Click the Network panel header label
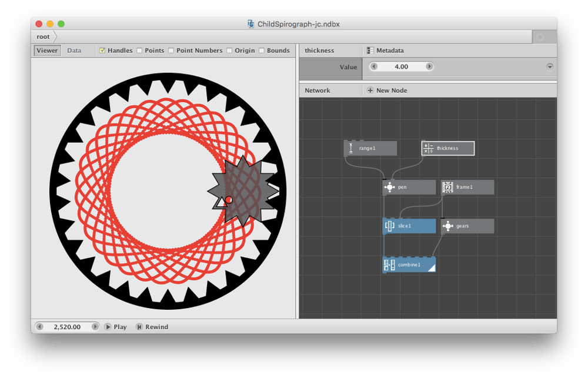This screenshot has width=588, height=378. click(x=318, y=91)
